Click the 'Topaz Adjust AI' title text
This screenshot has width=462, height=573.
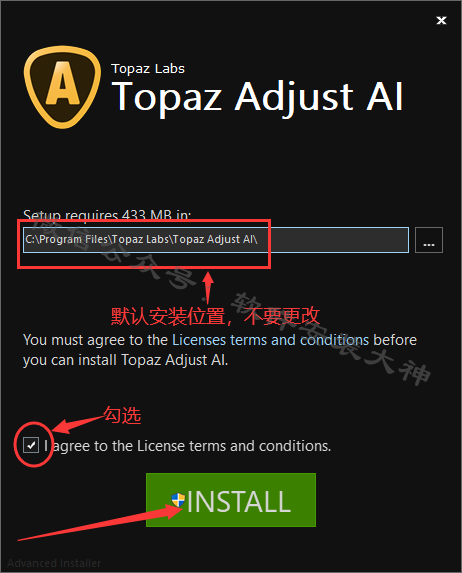click(x=257, y=97)
